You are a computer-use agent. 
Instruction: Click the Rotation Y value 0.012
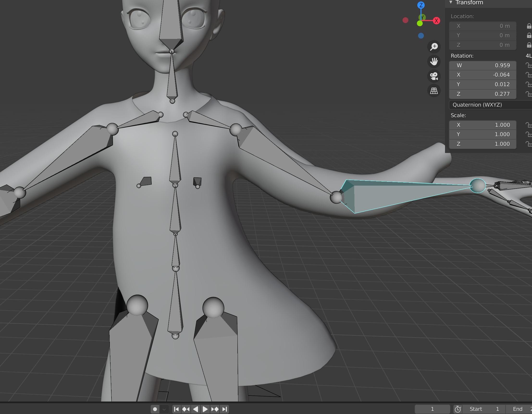[483, 84]
